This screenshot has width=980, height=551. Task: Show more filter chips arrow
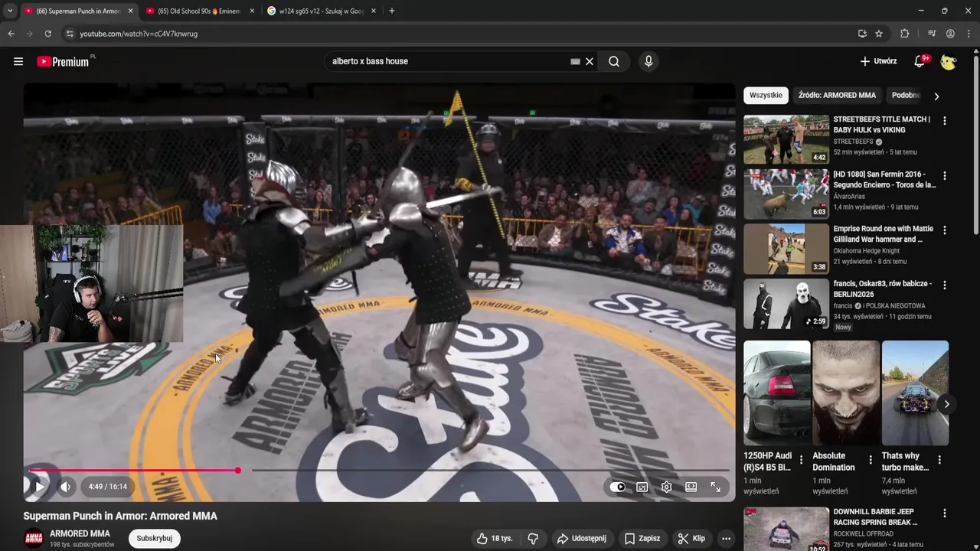[x=936, y=96]
